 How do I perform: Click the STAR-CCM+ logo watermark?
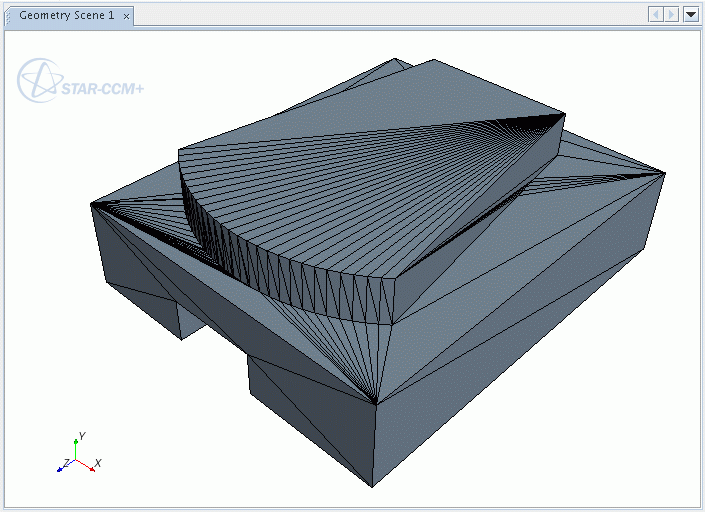point(82,82)
